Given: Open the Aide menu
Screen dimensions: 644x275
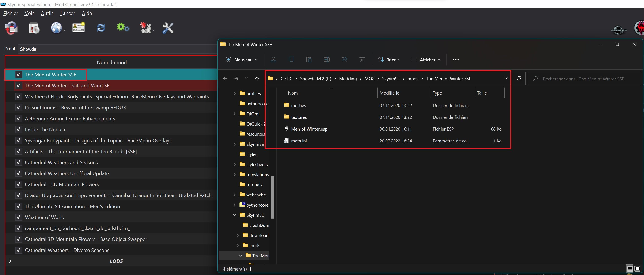Looking at the screenshot, I should [87, 13].
